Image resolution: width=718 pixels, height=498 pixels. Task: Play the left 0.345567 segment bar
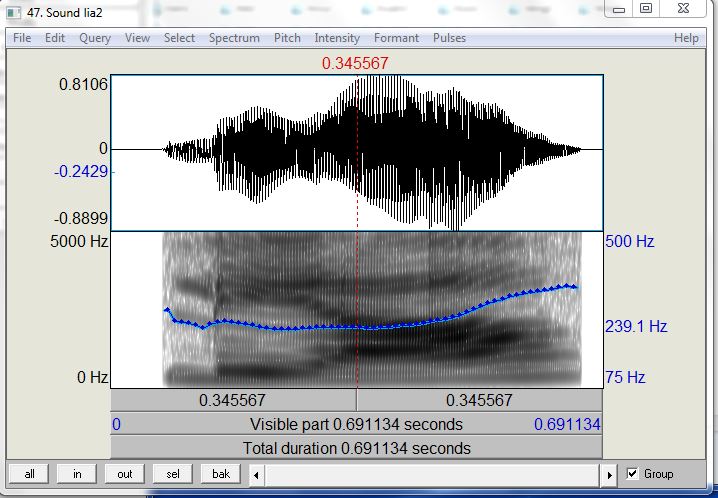tap(233, 401)
